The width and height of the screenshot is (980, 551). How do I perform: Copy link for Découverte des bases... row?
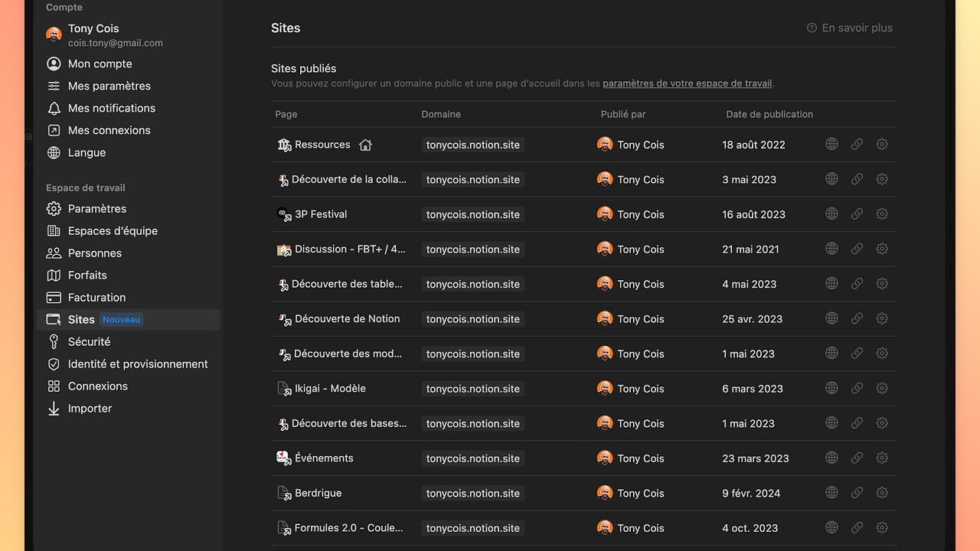pos(857,423)
